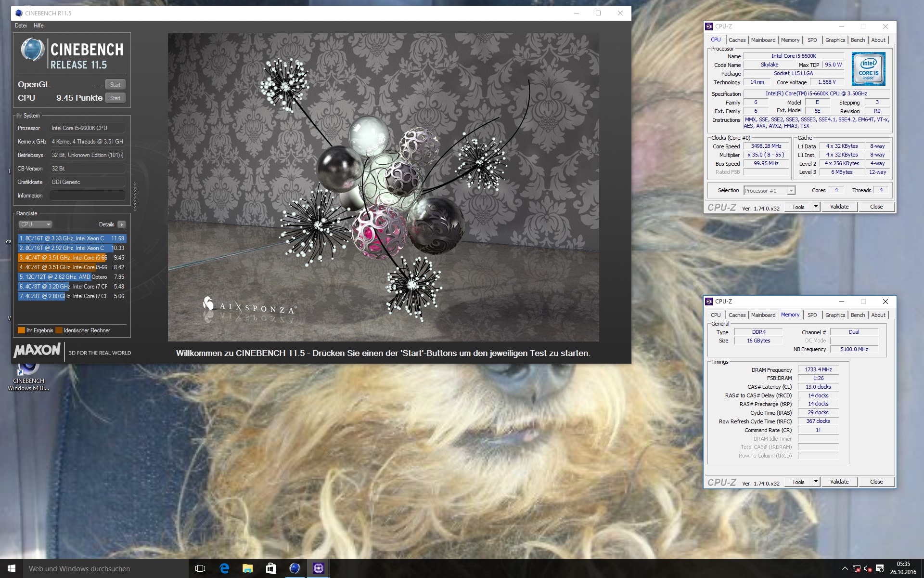The image size is (924, 578).
Task: Click the rendered scene preview image
Action: [x=383, y=187]
